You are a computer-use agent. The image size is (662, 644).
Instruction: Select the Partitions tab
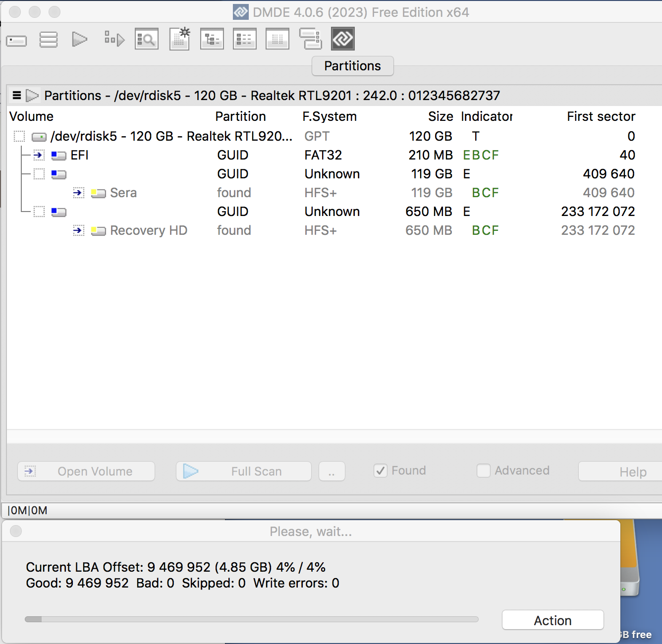352,66
